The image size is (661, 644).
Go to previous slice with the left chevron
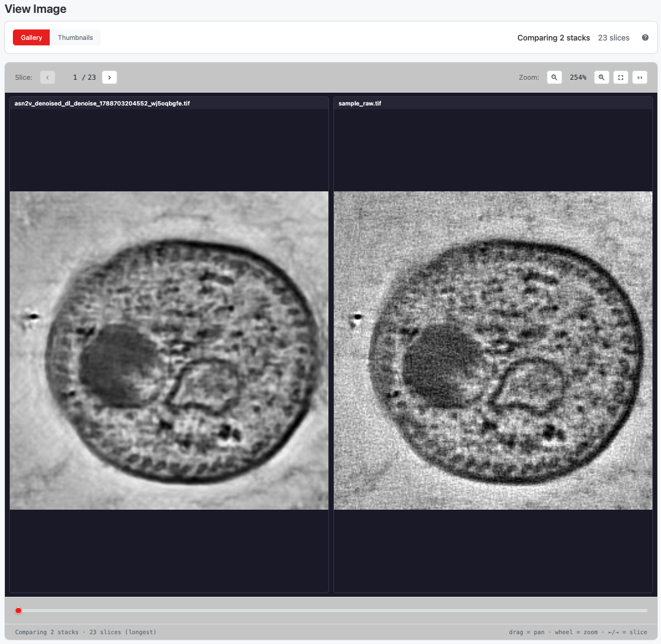pyautogui.click(x=48, y=77)
